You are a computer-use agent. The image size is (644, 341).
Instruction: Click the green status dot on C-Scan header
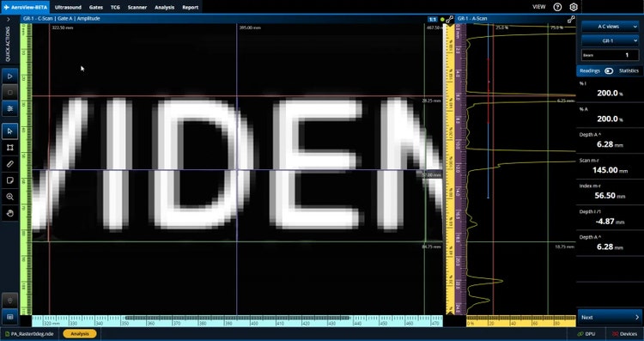pos(442,19)
